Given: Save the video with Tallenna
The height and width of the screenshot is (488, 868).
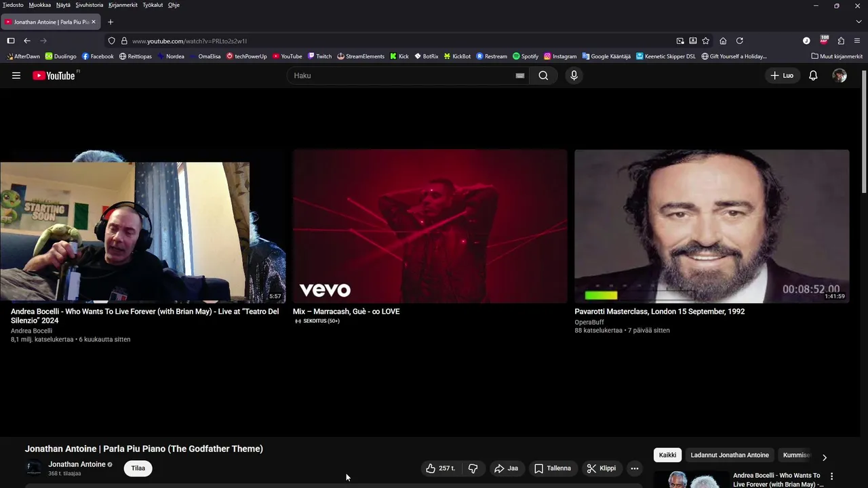Looking at the screenshot, I should click(x=553, y=468).
